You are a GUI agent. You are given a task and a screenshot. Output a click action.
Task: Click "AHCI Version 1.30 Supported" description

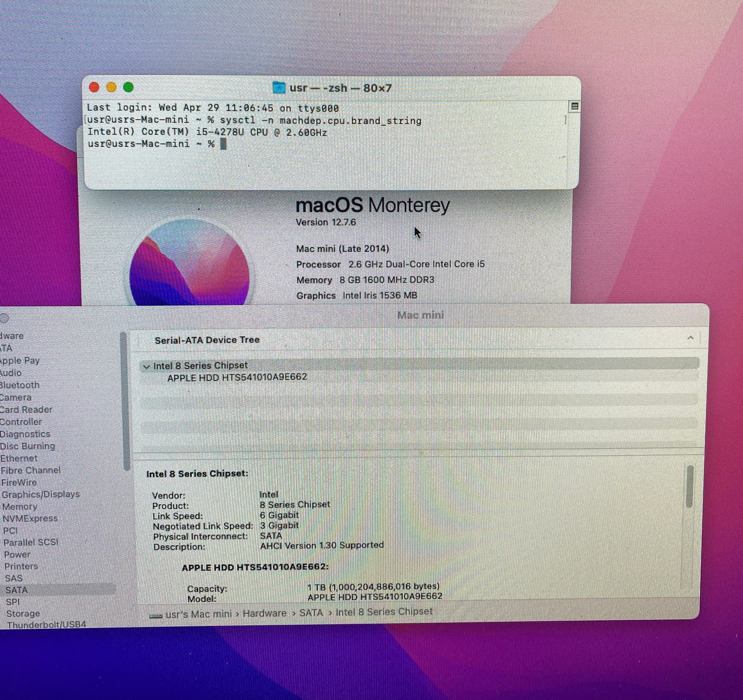322,545
